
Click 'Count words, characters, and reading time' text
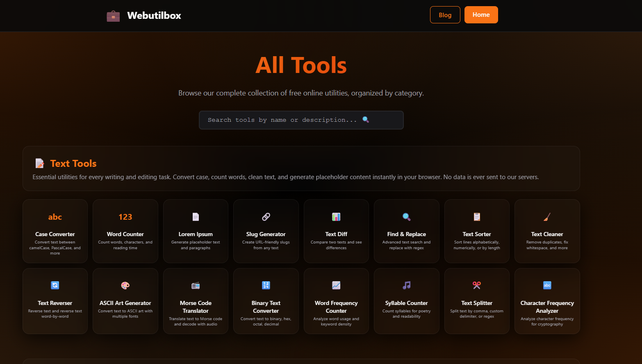[125, 245]
